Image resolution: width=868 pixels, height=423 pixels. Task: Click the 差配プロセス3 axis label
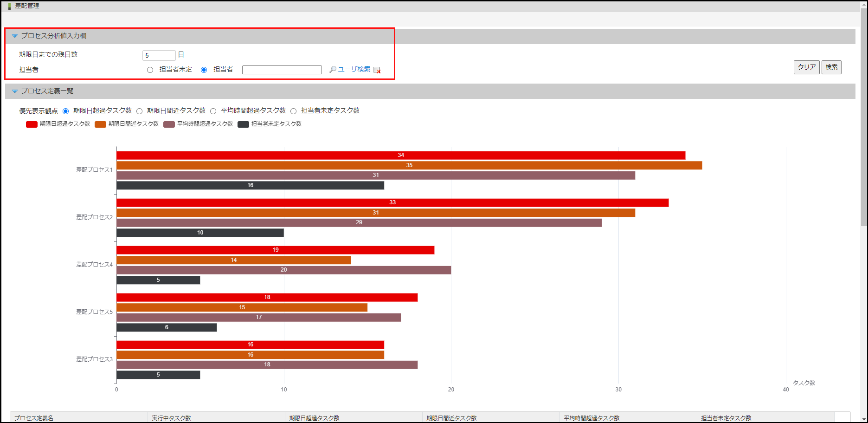click(94, 359)
